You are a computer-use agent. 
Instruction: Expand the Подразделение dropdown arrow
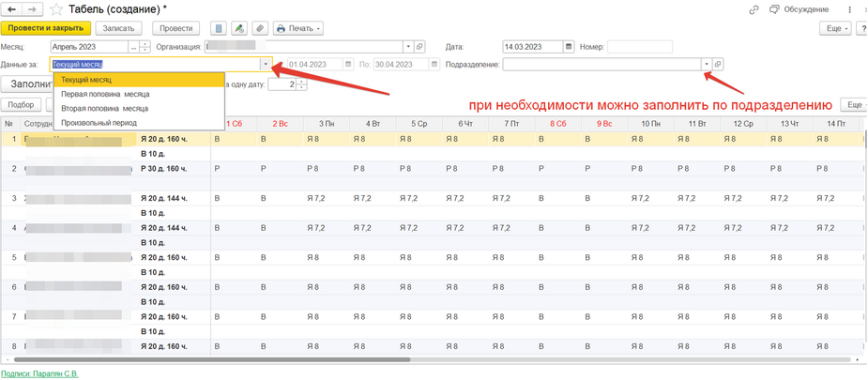[707, 65]
